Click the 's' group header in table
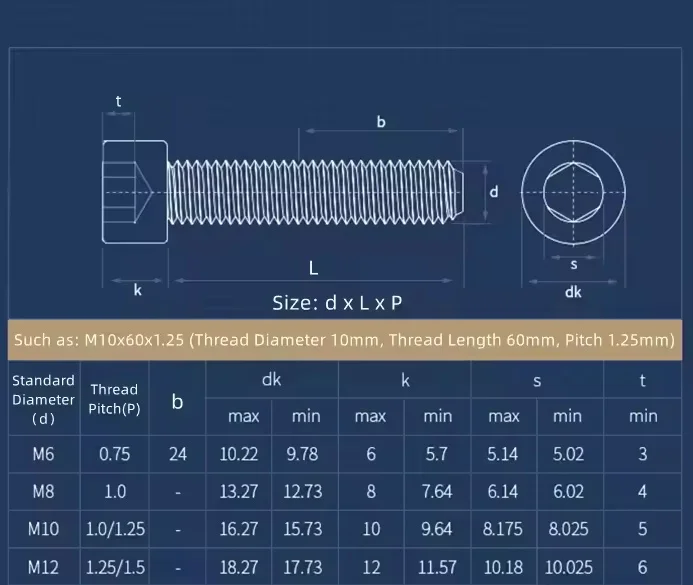The image size is (693, 585). pos(537,381)
